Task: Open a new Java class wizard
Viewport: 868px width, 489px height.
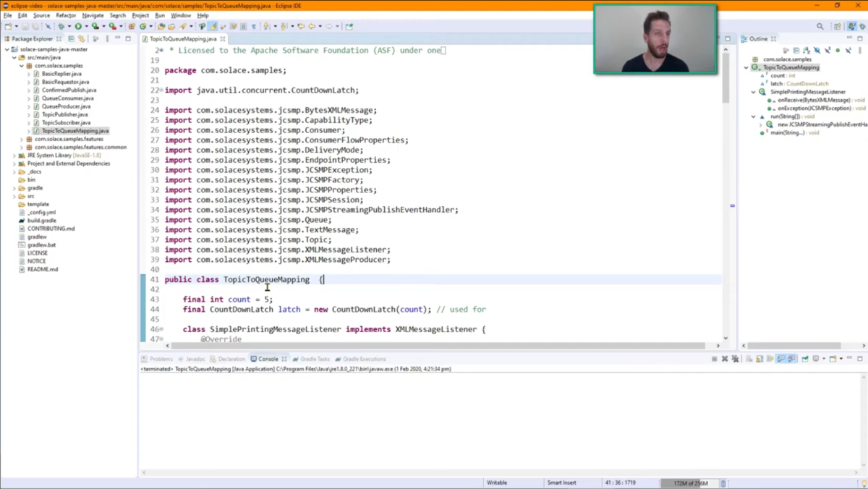Action: coord(142,26)
